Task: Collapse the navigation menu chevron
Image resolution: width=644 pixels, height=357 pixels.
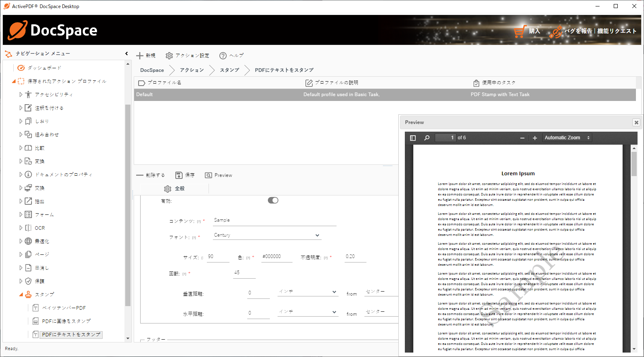Action: pyautogui.click(x=126, y=53)
